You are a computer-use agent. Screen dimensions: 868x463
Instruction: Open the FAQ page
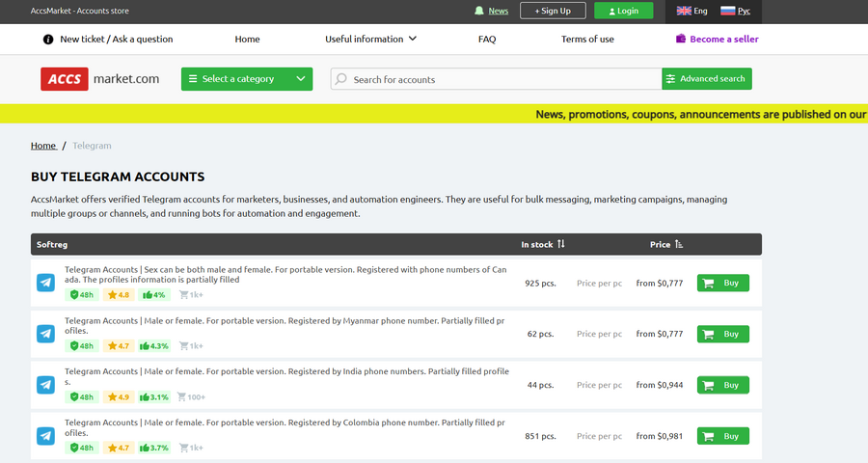coord(487,40)
